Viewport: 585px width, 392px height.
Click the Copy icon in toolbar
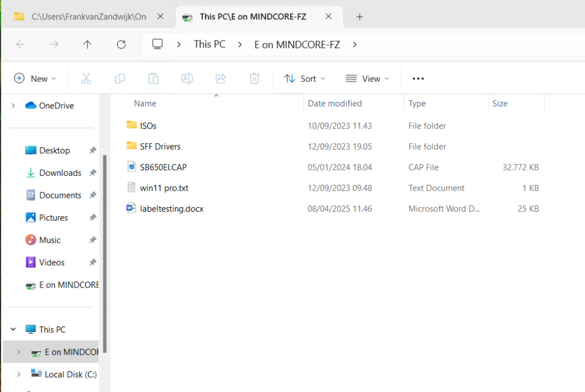click(120, 79)
